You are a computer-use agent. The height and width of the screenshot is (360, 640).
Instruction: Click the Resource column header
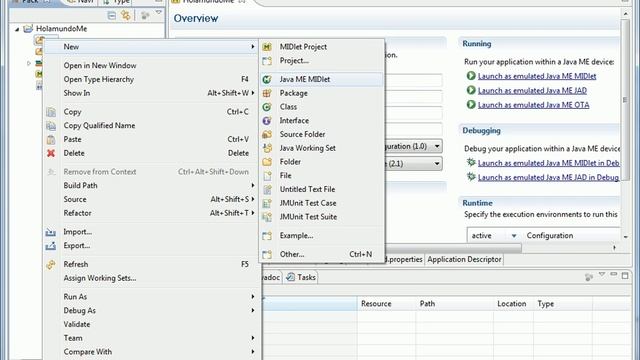(376, 304)
